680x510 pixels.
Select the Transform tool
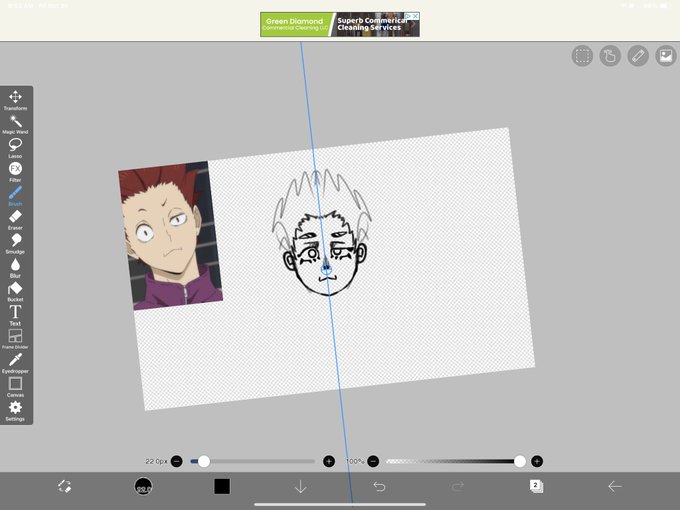(15, 100)
